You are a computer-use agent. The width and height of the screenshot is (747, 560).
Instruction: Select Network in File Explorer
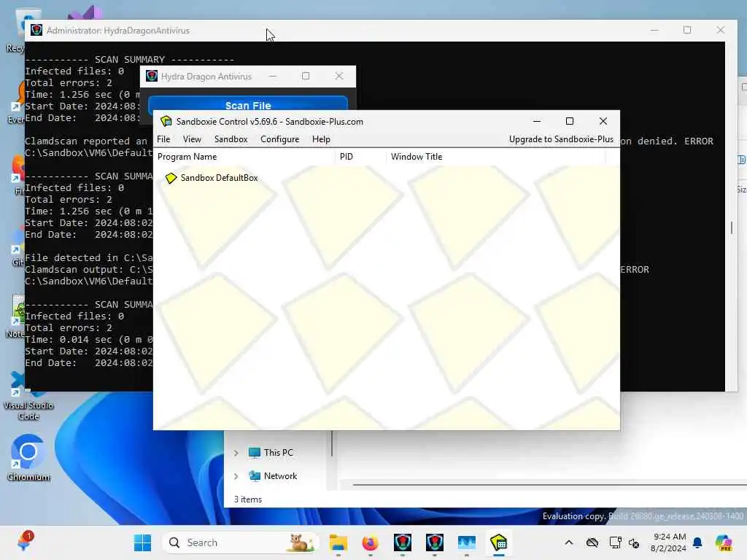(x=280, y=476)
